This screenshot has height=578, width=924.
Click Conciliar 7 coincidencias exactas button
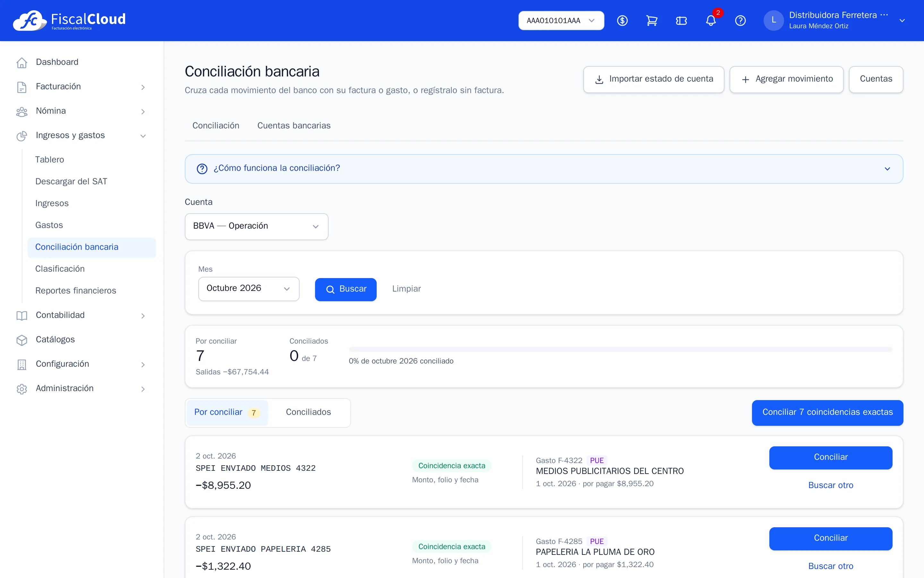[x=827, y=413]
